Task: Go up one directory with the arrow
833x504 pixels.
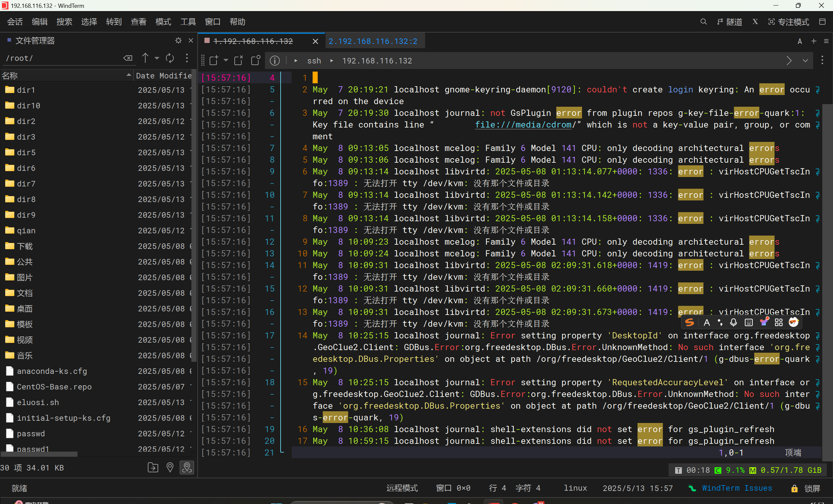Action: coord(145,58)
